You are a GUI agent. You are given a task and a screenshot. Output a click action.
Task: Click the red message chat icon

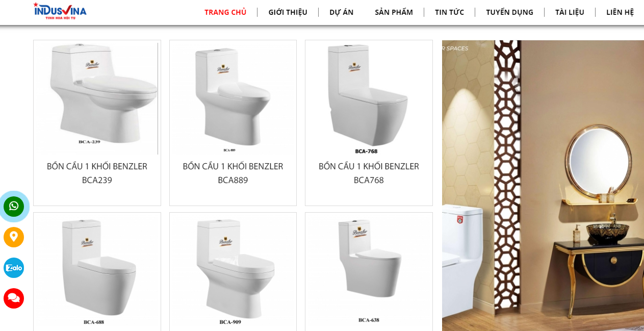coord(14,298)
